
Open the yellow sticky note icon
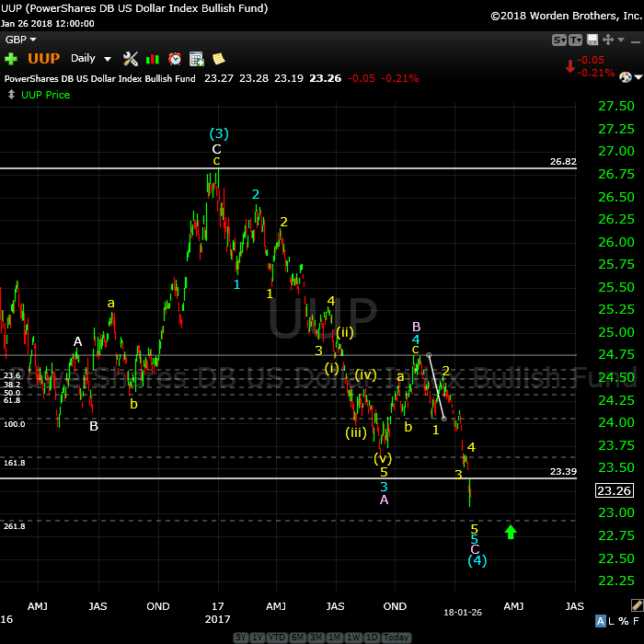pos(219,59)
